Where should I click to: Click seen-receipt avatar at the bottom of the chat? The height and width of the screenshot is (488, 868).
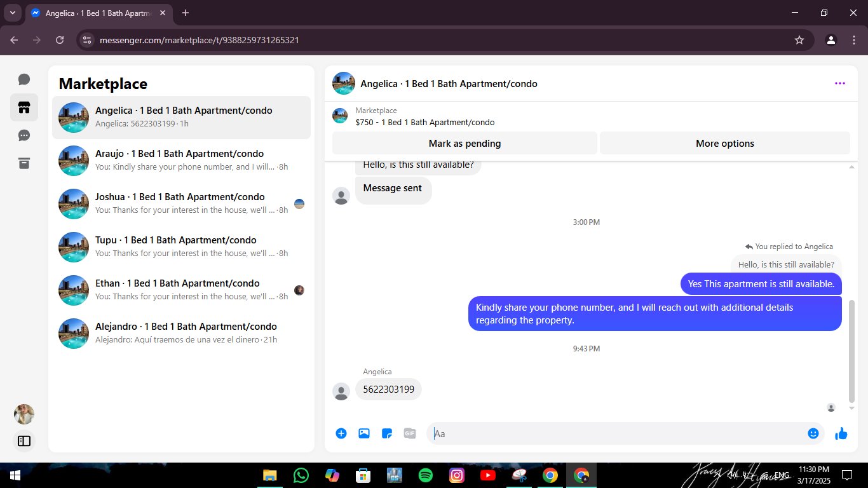click(831, 407)
